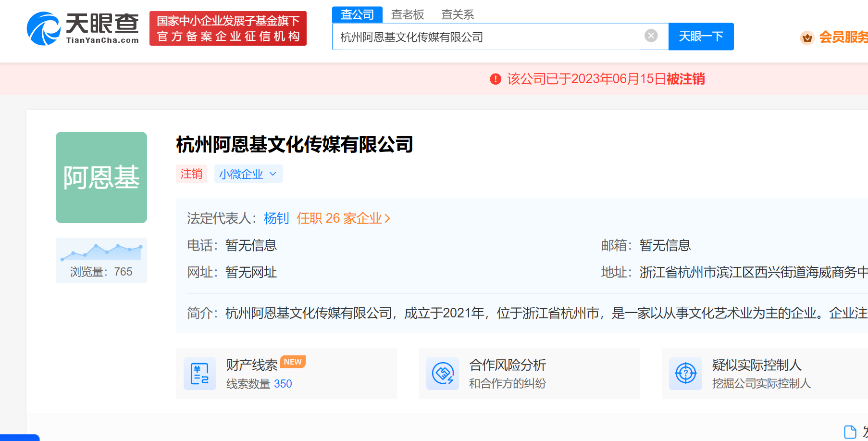The width and height of the screenshot is (868, 441).
Task: Open the 浏览量 trend chart
Action: pyautogui.click(x=101, y=260)
